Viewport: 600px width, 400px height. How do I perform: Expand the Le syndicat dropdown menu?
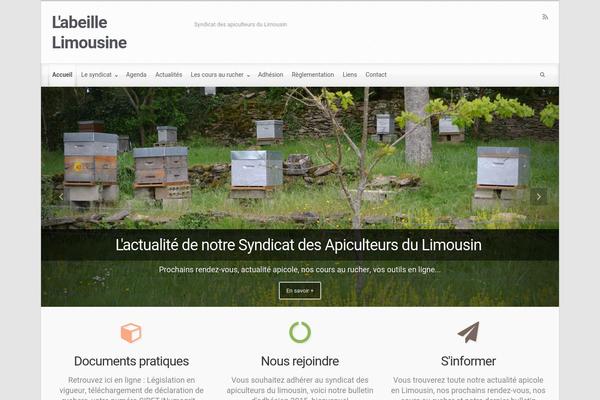point(99,75)
